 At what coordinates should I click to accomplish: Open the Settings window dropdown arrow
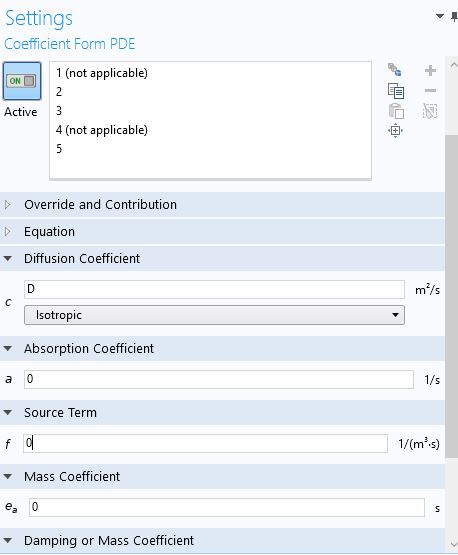tap(440, 16)
